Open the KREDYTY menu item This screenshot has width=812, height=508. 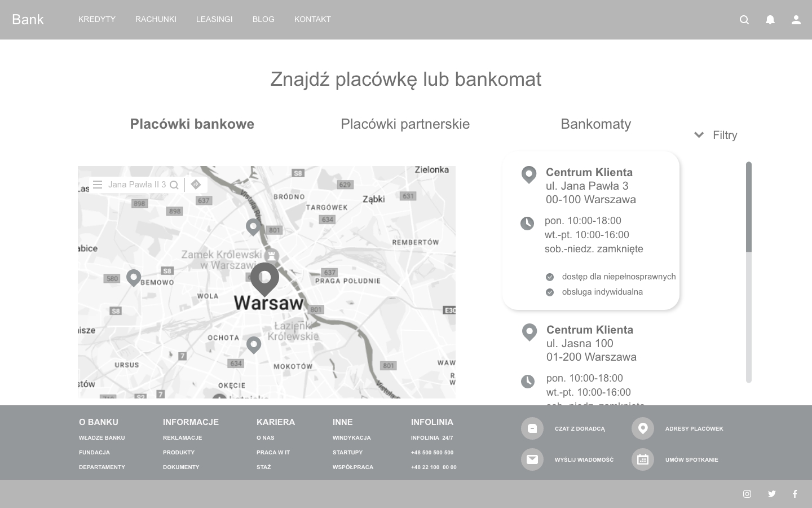click(97, 19)
